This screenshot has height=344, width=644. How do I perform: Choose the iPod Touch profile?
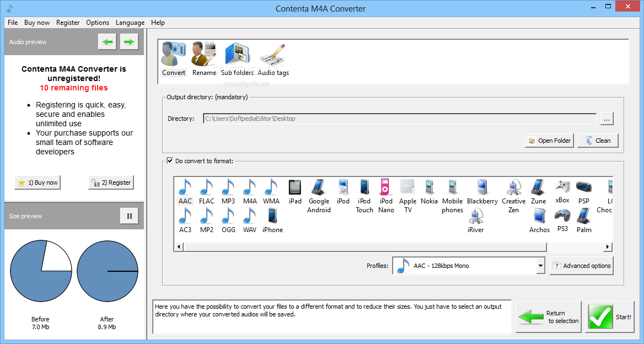(x=364, y=196)
